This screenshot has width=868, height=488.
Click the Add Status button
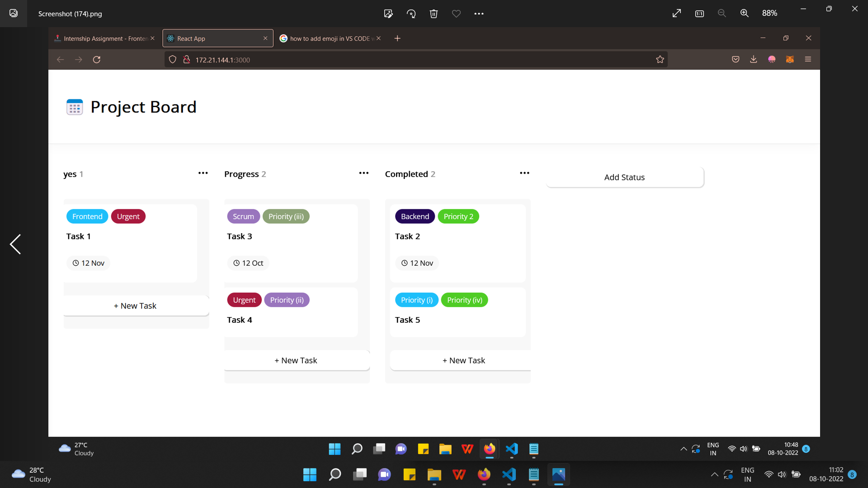point(624,177)
